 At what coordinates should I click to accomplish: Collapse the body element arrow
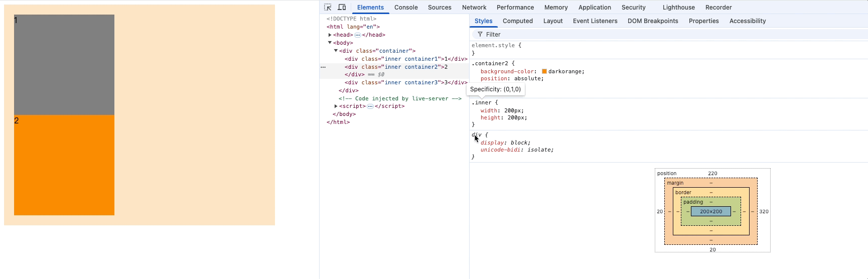(x=330, y=43)
